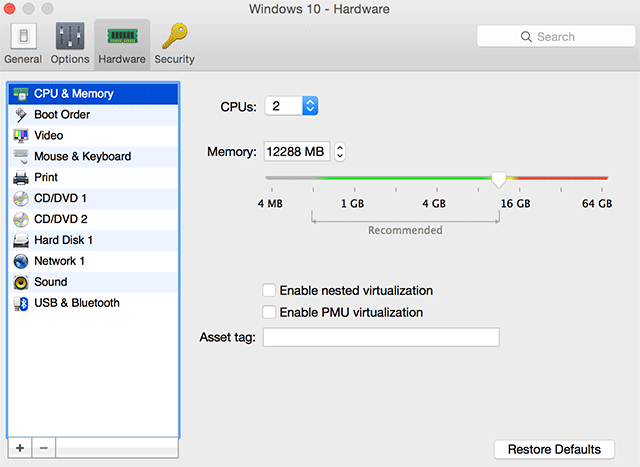This screenshot has width=640, height=467.
Task: Click the Boot Order icon in sidebar
Action: click(21, 115)
